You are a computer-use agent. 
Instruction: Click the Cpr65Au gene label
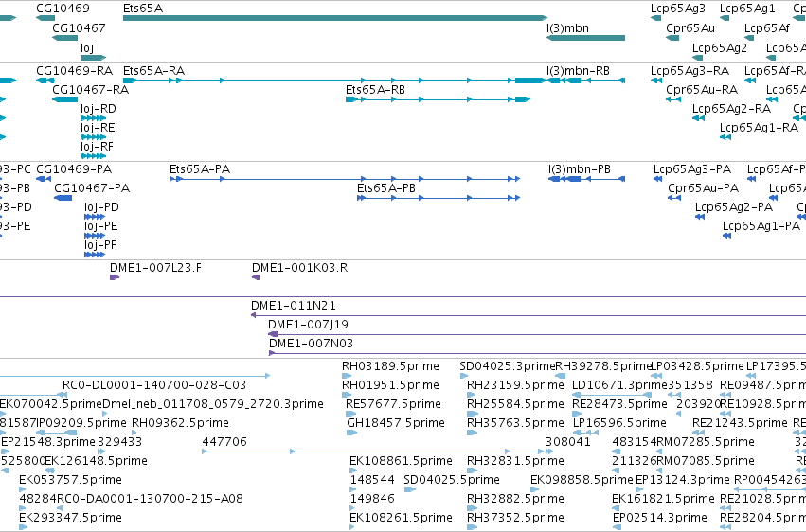pyautogui.click(x=690, y=28)
